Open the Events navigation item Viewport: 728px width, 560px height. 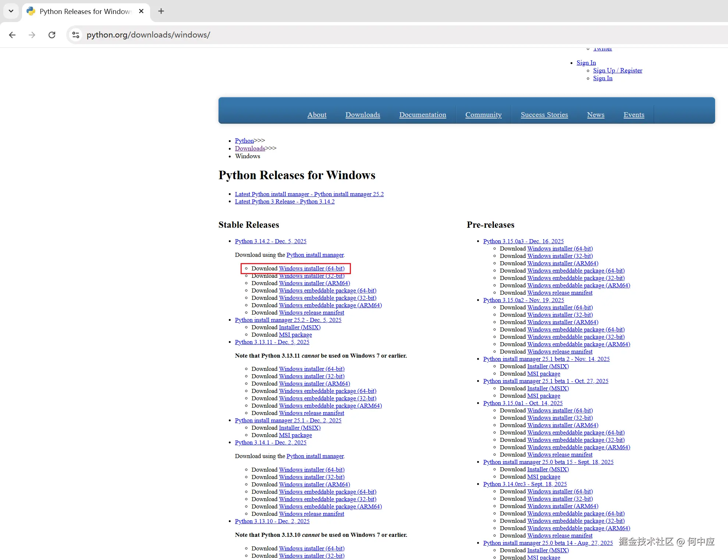click(x=633, y=115)
